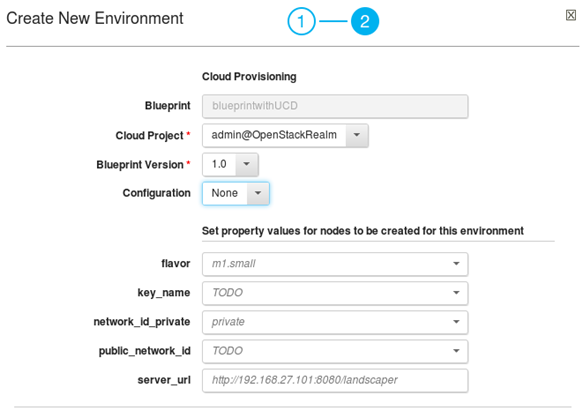Select the admin@OpenStackRealm Cloud Project value
Viewport: 582px width, 410px height.
(x=274, y=135)
